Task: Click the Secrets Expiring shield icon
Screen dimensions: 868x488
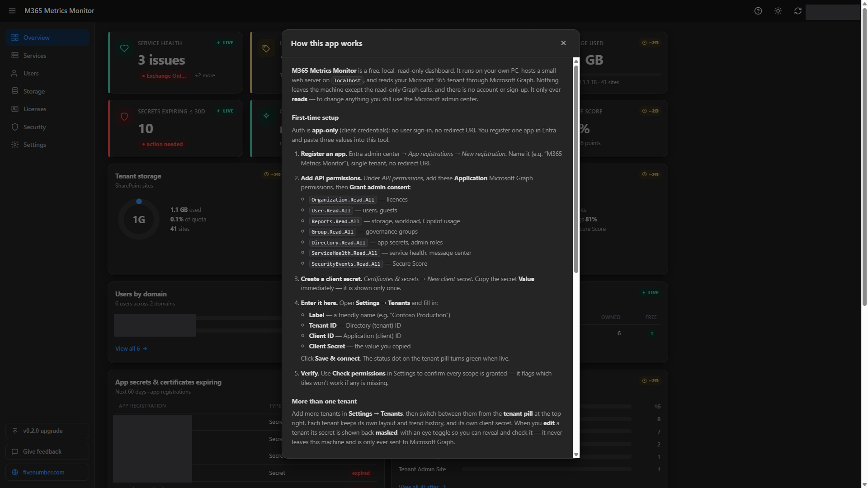Action: click(124, 117)
